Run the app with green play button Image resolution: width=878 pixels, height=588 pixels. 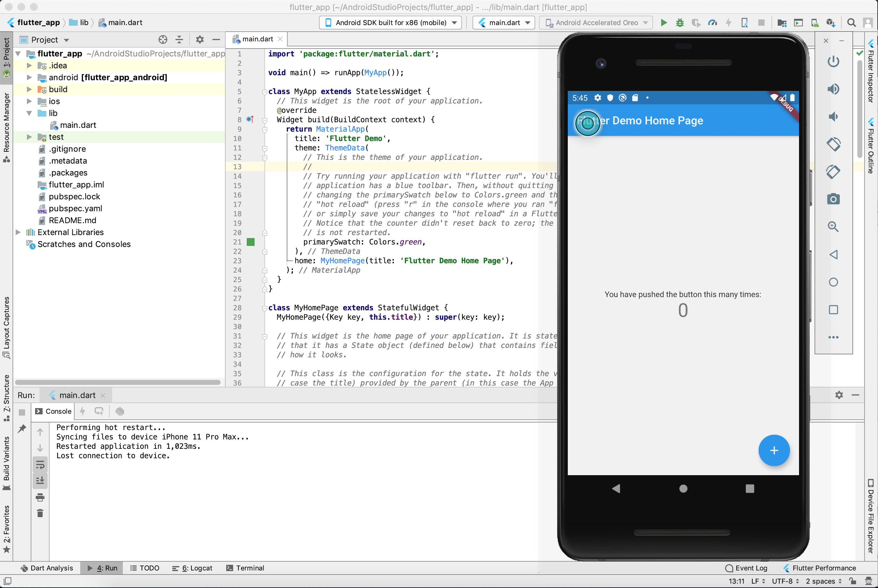664,23
